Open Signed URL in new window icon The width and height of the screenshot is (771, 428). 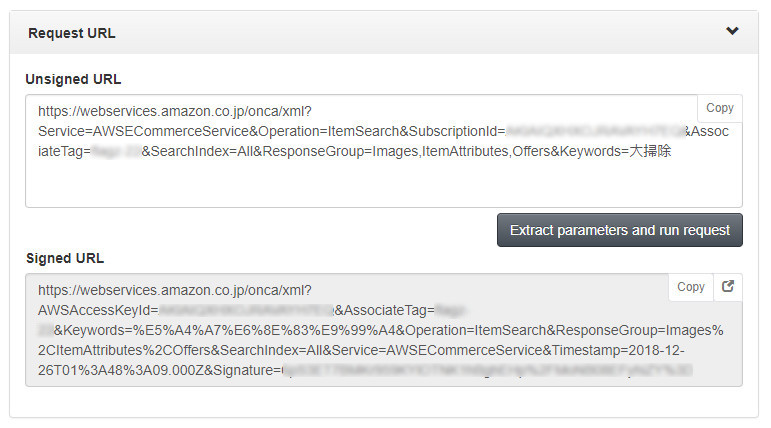[728, 287]
